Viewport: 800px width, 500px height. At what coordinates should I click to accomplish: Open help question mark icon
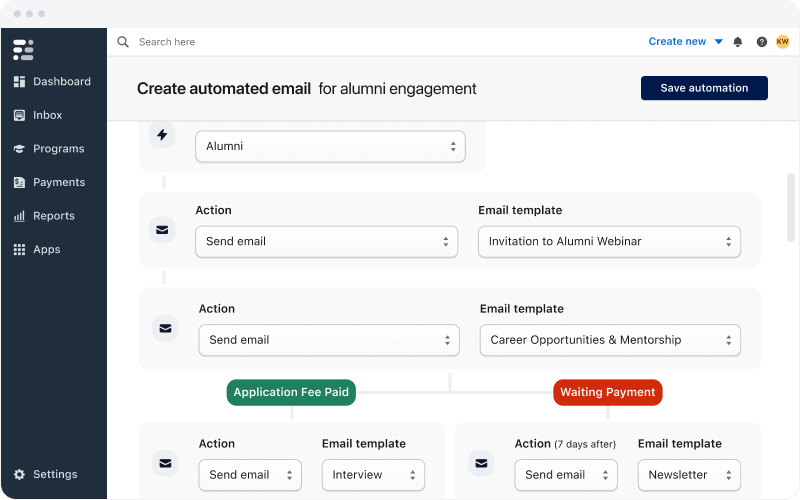pyautogui.click(x=762, y=42)
